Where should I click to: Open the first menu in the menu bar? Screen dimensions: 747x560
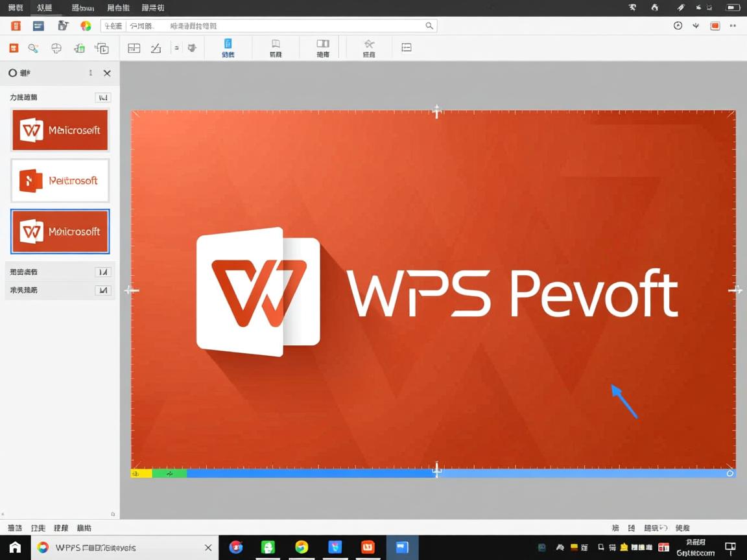pyautogui.click(x=16, y=8)
